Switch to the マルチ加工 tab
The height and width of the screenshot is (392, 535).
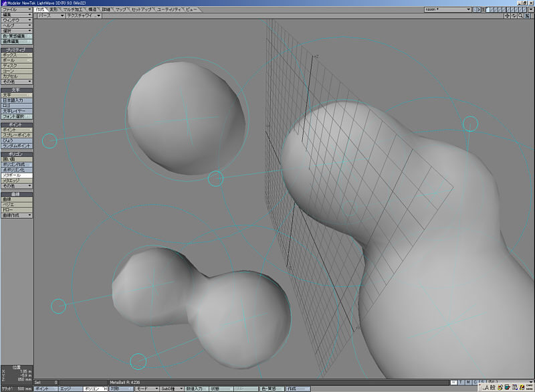pos(72,10)
